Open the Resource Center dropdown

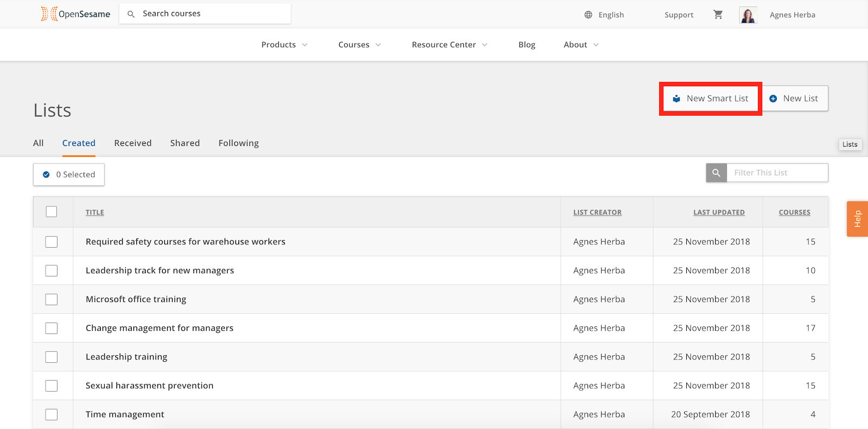click(449, 45)
